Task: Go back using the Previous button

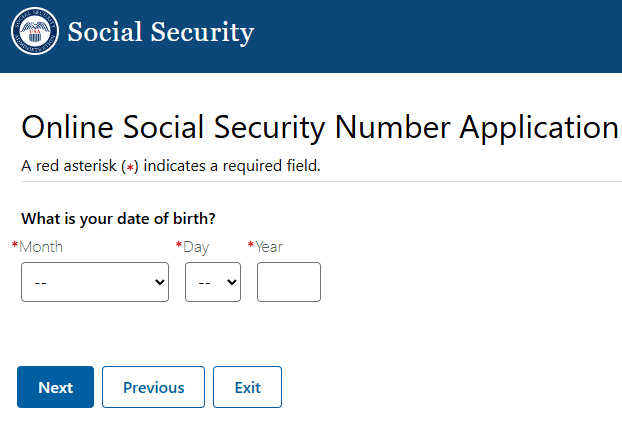Action: click(x=153, y=387)
